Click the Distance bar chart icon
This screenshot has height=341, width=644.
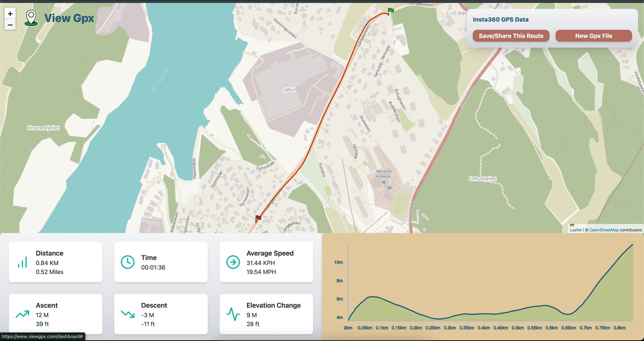pyautogui.click(x=22, y=262)
